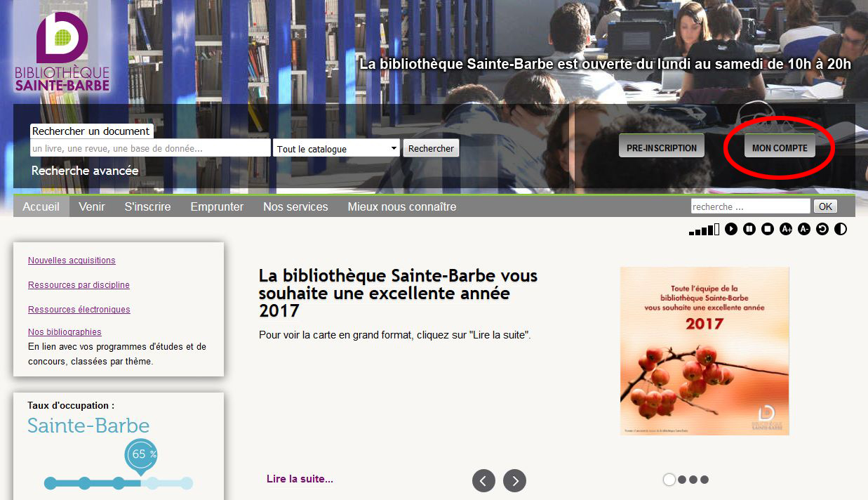The height and width of the screenshot is (500, 868).
Task: Click the MON COMPTE button
Action: pyautogui.click(x=780, y=148)
